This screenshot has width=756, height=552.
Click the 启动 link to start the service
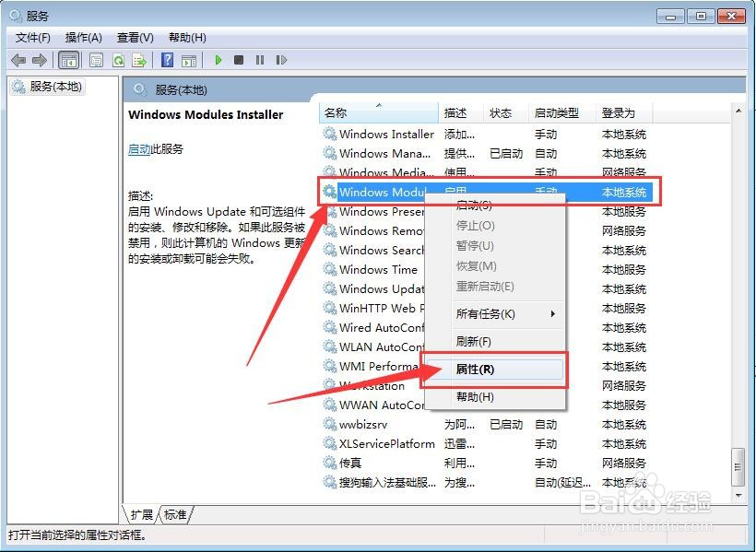(140, 149)
